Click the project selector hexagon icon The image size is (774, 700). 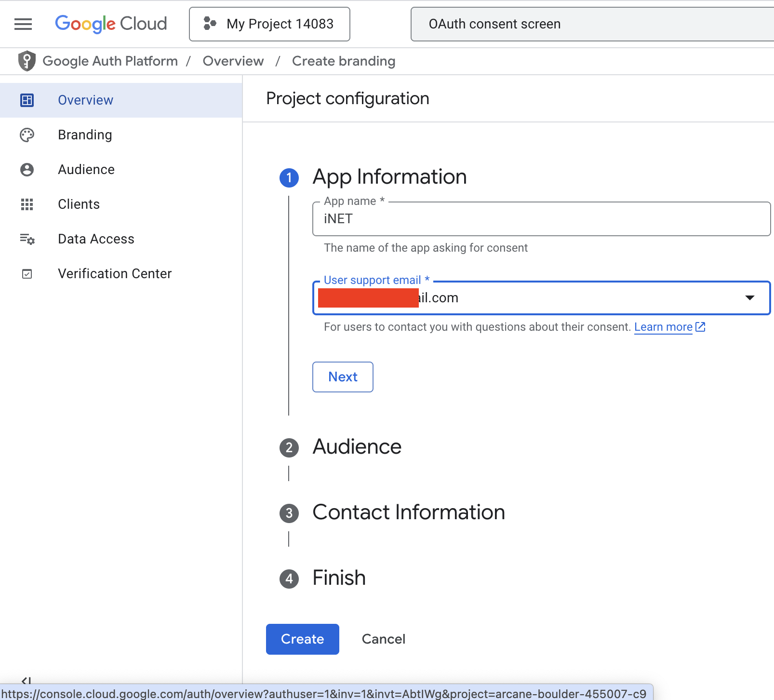210,24
